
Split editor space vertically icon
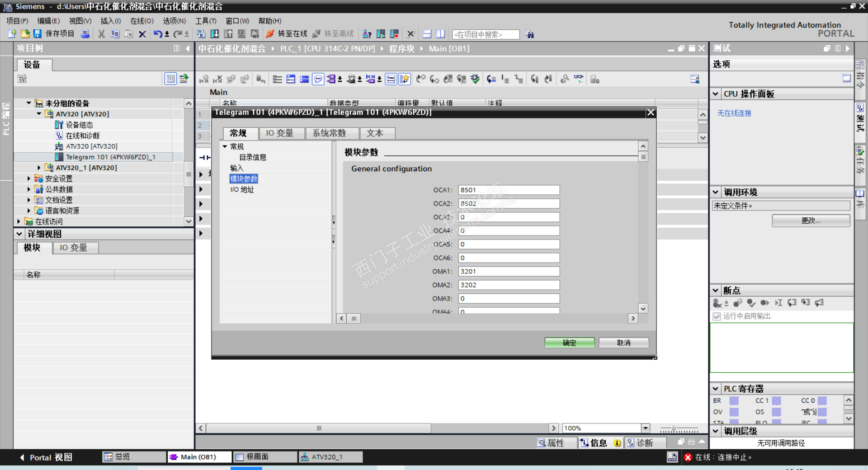click(x=440, y=34)
